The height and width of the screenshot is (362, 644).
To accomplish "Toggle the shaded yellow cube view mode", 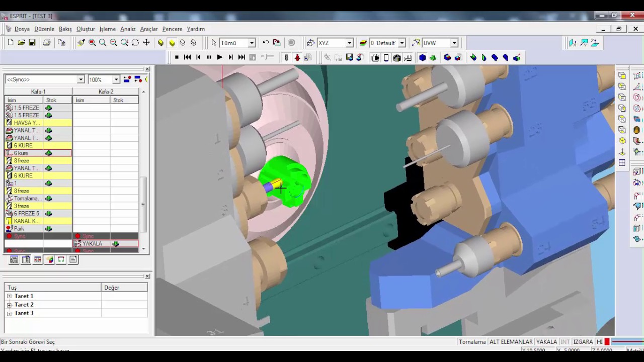I will click(x=172, y=43).
